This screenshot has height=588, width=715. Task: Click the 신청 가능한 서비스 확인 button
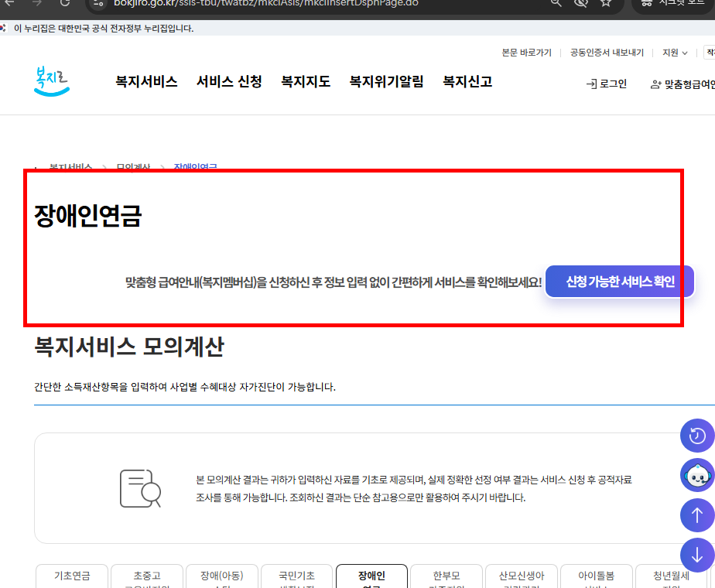coord(620,281)
